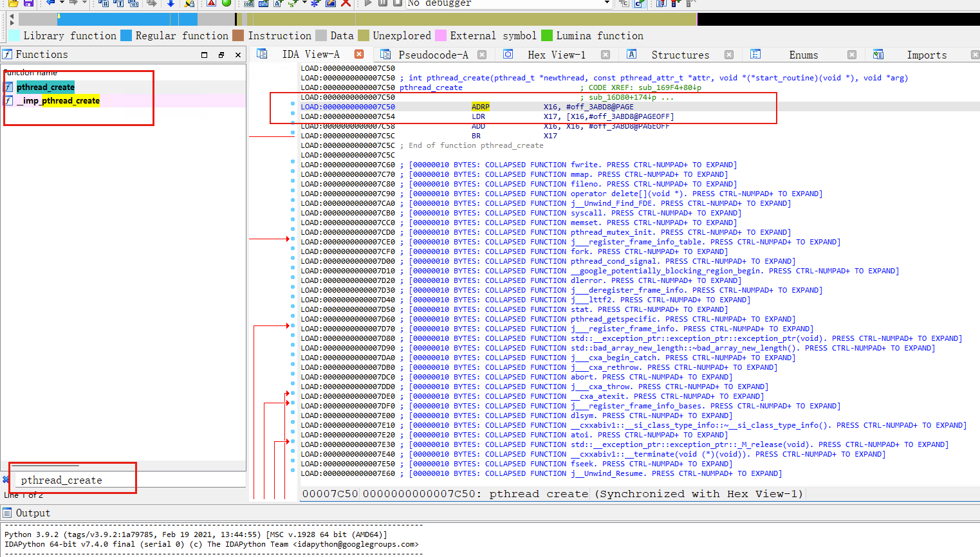
Task: Click the Hex View-1 tab icon
Action: click(x=508, y=55)
